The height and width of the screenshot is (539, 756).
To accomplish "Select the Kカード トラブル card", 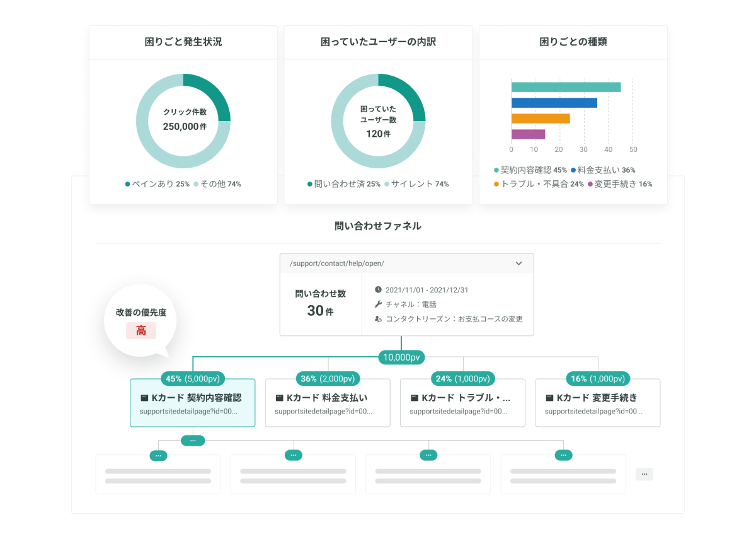I will pos(462,403).
